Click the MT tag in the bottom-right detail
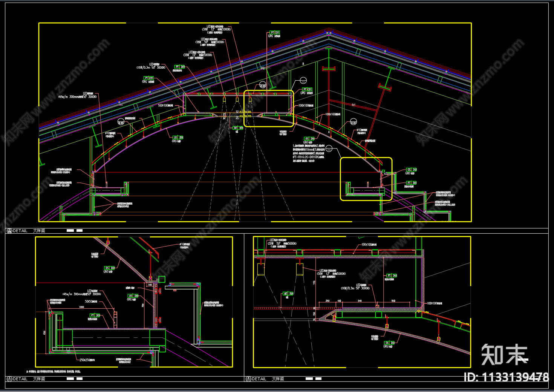 [x=288, y=294]
